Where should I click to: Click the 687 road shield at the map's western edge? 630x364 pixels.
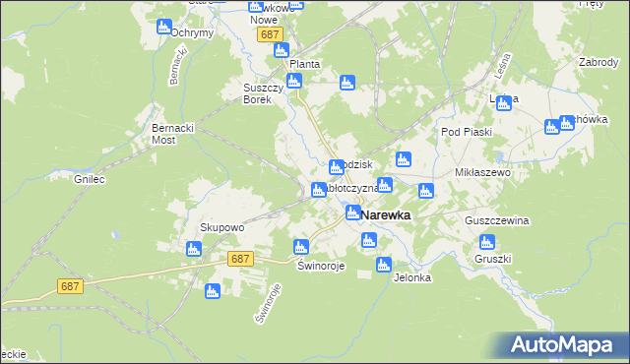pos(70,286)
